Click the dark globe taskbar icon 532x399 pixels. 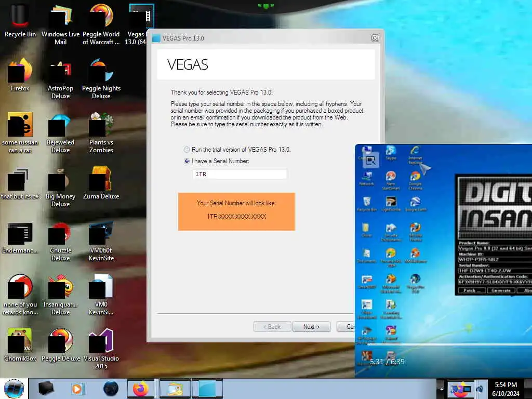[x=111, y=389]
